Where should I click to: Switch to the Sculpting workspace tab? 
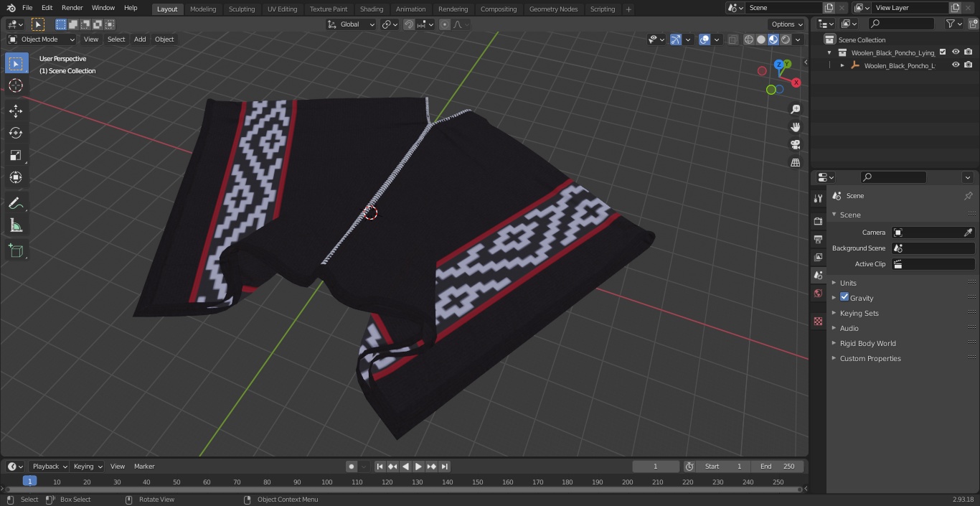(x=242, y=9)
